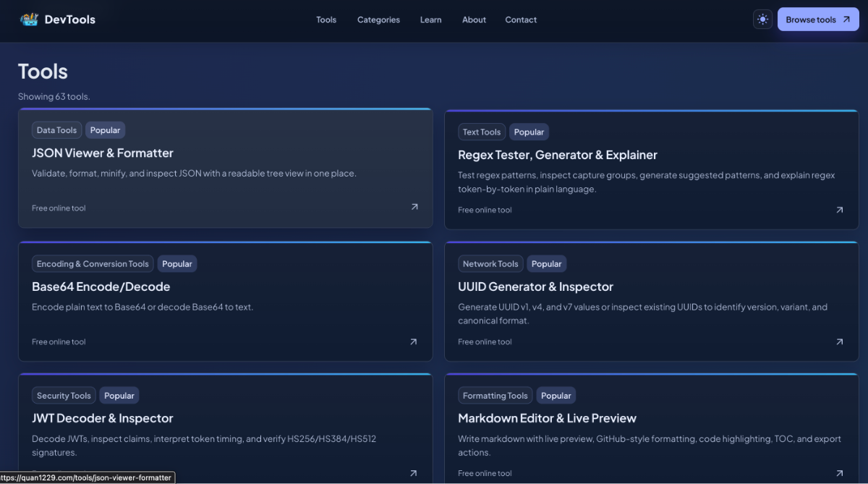Click 'Free online tool' on Base64 card
This screenshot has width=868, height=484.
click(59, 341)
